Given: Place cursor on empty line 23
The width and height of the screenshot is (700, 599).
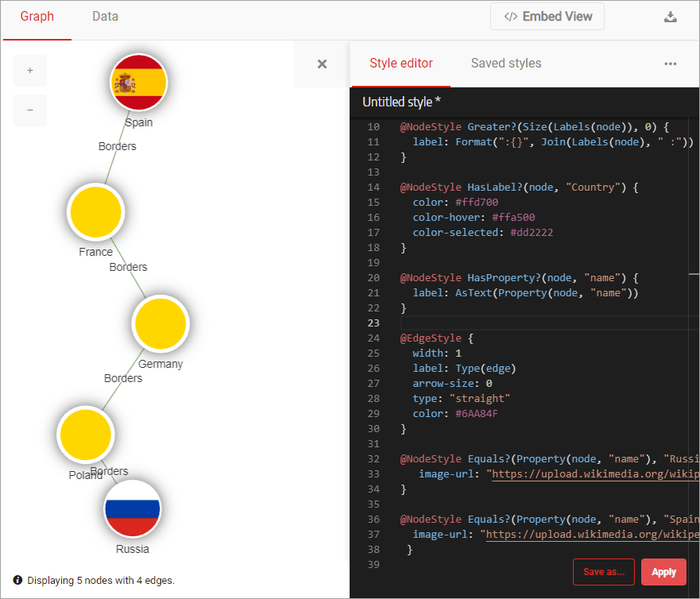Looking at the screenshot, I should coord(549,323).
